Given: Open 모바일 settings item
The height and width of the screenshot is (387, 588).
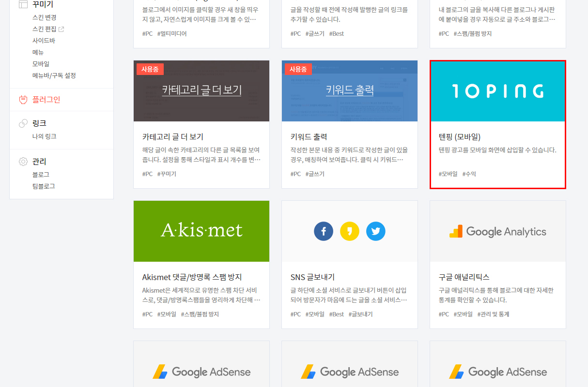Looking at the screenshot, I should [x=41, y=64].
